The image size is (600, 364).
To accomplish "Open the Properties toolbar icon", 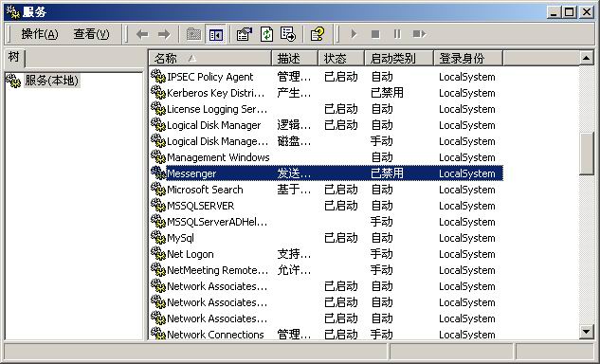I will click(x=245, y=34).
